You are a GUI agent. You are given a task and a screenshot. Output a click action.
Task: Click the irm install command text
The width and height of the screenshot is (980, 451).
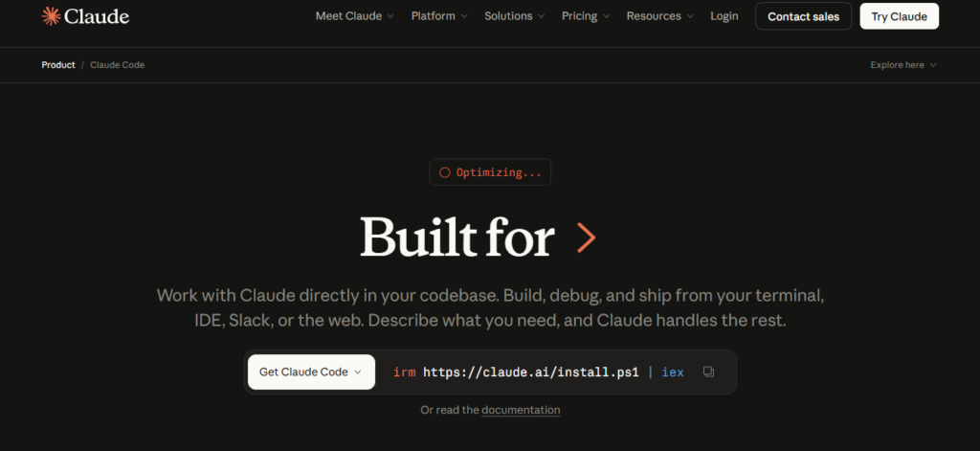538,372
